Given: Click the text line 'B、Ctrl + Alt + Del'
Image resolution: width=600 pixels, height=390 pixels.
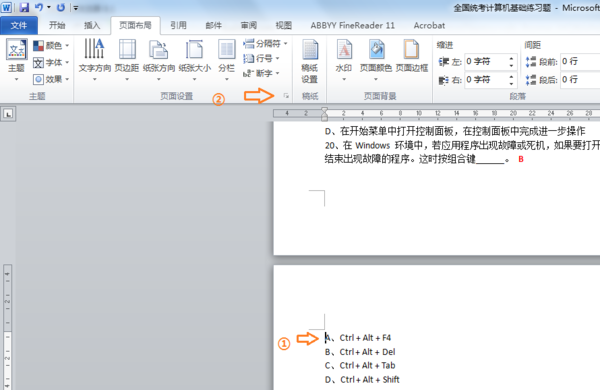Looking at the screenshot, I should (x=360, y=352).
